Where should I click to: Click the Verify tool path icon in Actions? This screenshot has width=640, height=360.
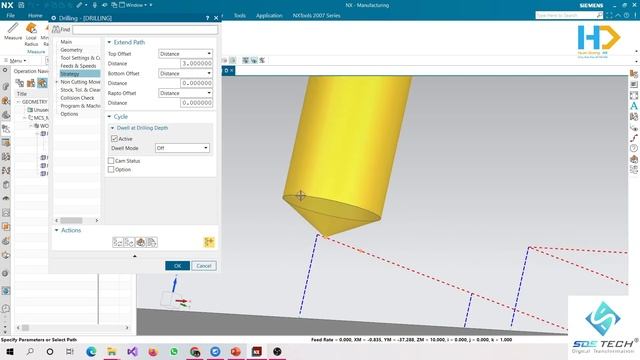(x=140, y=242)
